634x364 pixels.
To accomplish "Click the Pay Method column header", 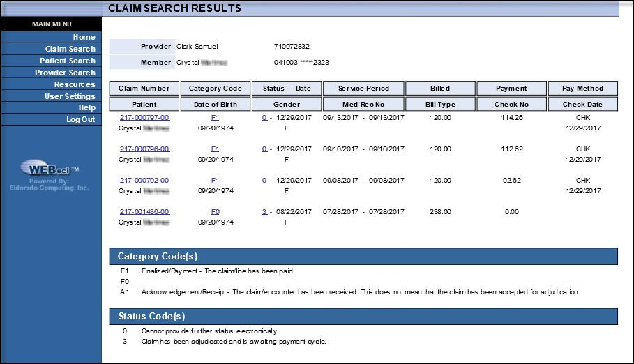I will tap(583, 89).
